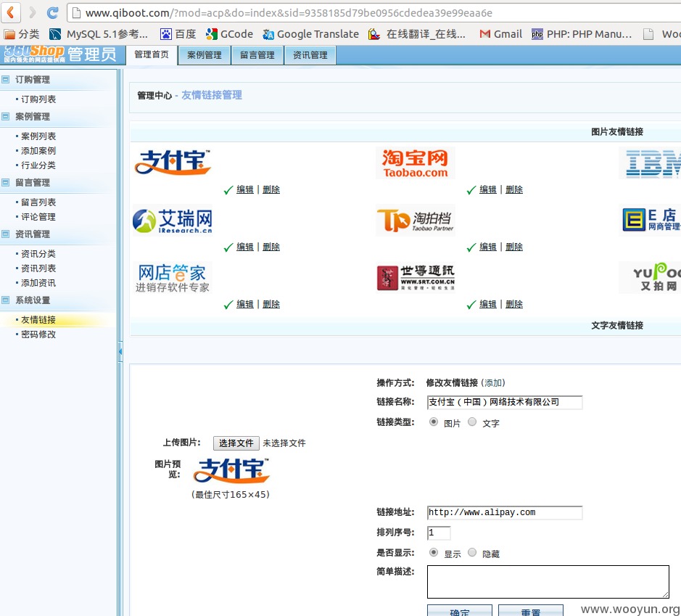681x616 pixels.
Task: Reload the page with refresh icon
Action: [52, 12]
